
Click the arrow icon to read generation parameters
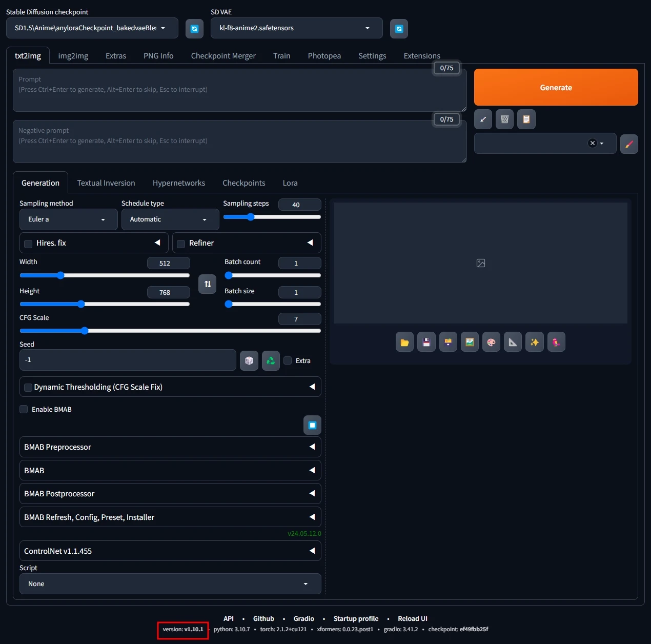click(x=483, y=119)
